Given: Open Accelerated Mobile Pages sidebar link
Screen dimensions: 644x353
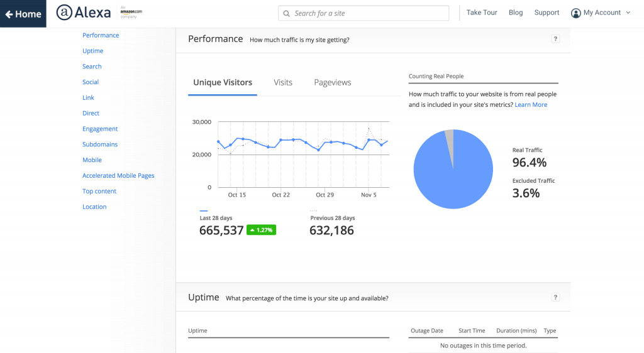Looking at the screenshot, I should pyautogui.click(x=118, y=176).
